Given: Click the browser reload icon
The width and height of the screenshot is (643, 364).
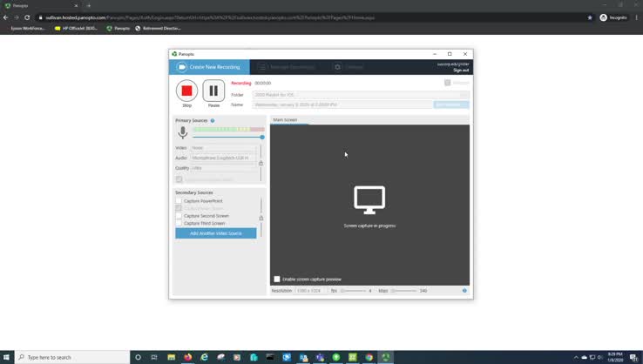Looking at the screenshot, I should pyautogui.click(x=27, y=17).
